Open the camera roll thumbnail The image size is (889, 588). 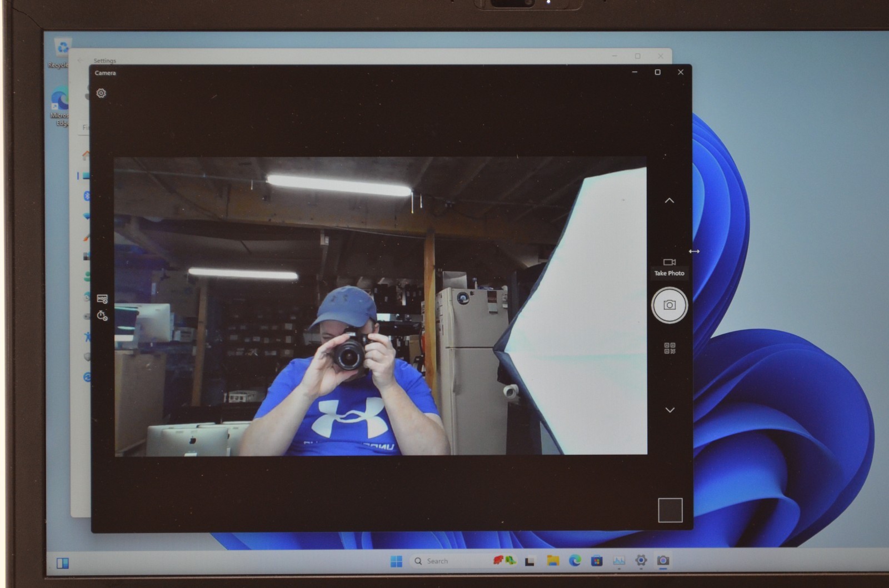670,510
